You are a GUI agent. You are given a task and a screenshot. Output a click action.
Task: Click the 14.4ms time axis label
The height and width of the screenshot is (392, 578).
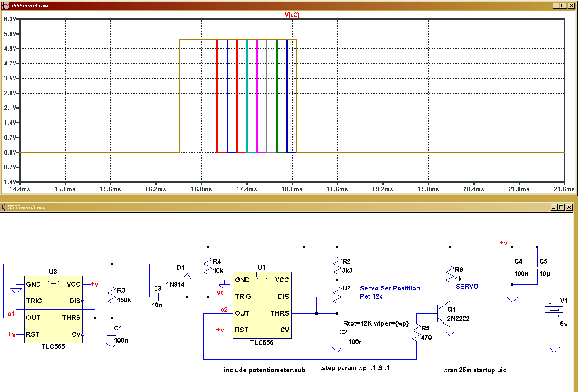20,189
